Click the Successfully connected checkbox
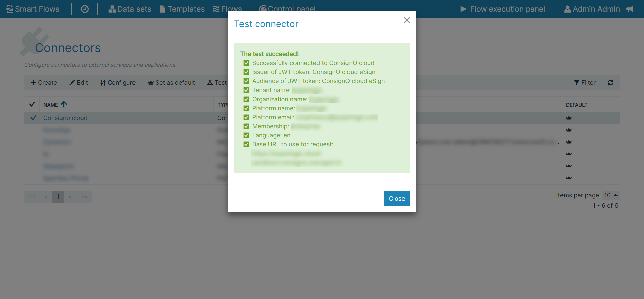 (246, 63)
